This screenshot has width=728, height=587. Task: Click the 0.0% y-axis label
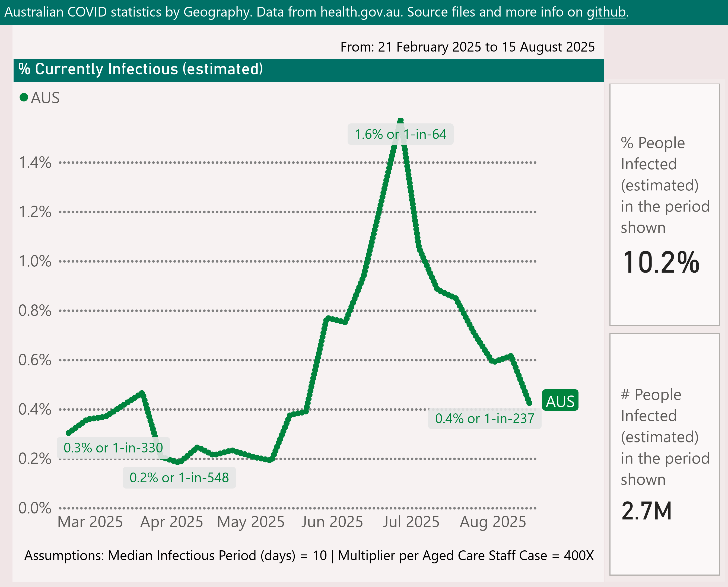click(35, 508)
